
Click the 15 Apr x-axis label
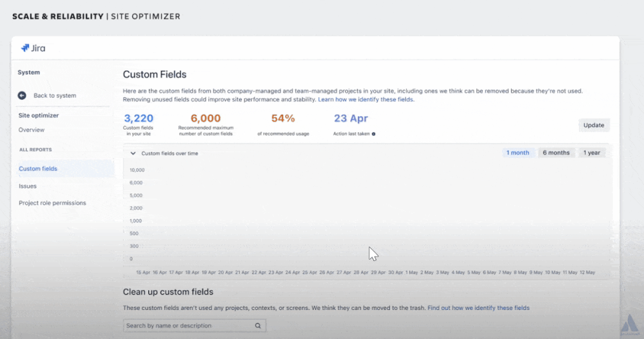click(143, 273)
